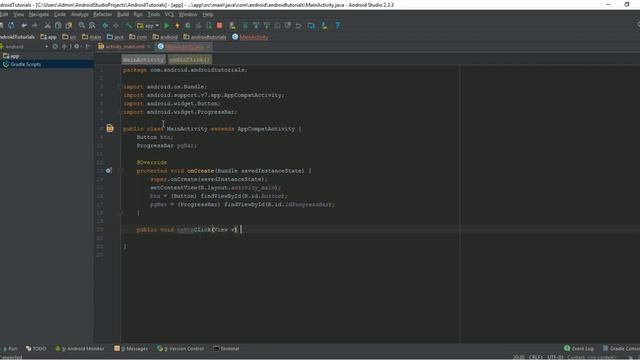
Task: Click the Debug app bug icon
Action: coord(188,25)
